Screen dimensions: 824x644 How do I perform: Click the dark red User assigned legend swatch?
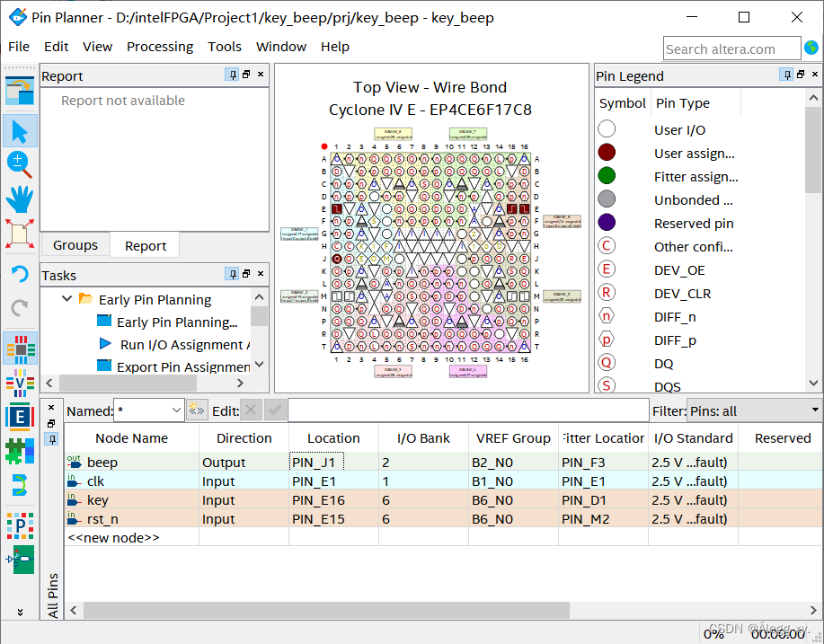(x=607, y=153)
